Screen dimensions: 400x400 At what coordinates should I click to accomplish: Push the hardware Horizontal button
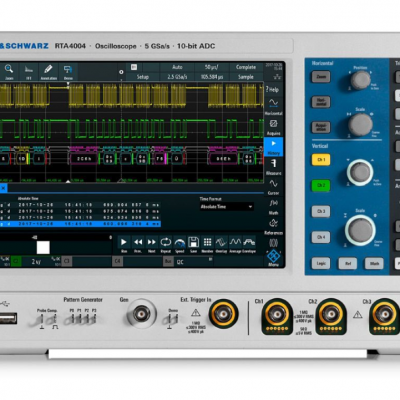[321, 102]
